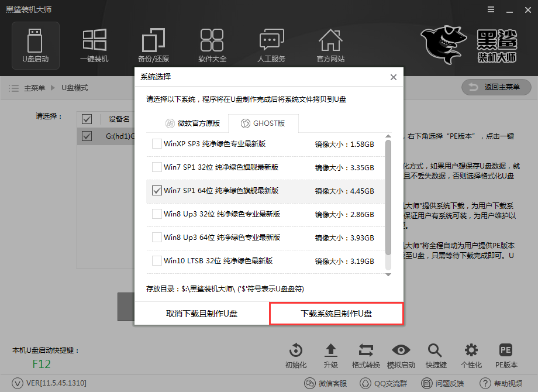Check the WinXP SP3 system option

click(x=157, y=143)
